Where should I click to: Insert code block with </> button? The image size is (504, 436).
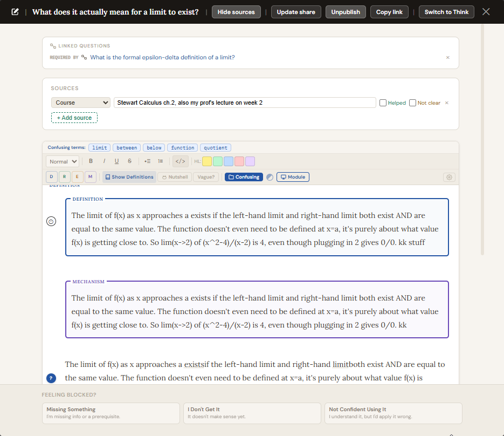181,161
